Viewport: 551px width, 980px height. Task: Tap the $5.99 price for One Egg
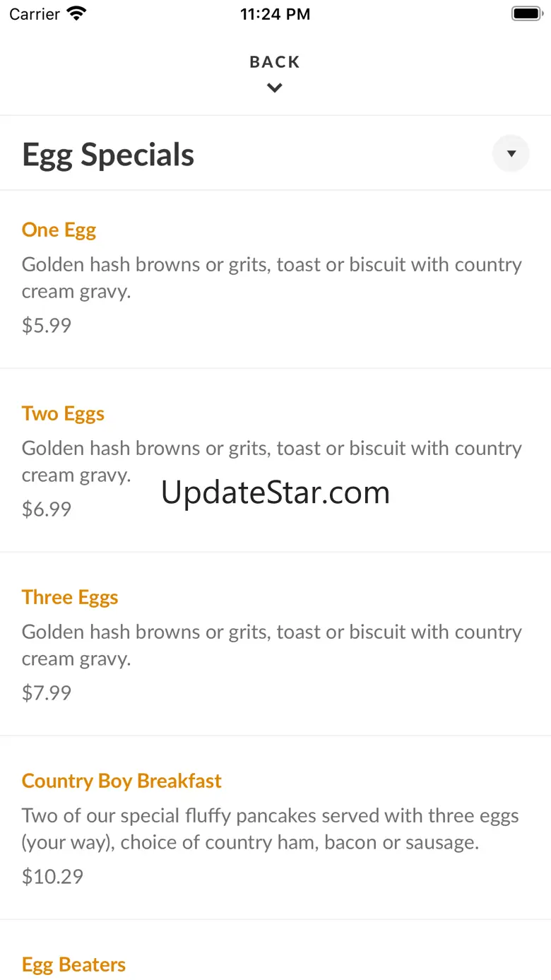tap(47, 326)
